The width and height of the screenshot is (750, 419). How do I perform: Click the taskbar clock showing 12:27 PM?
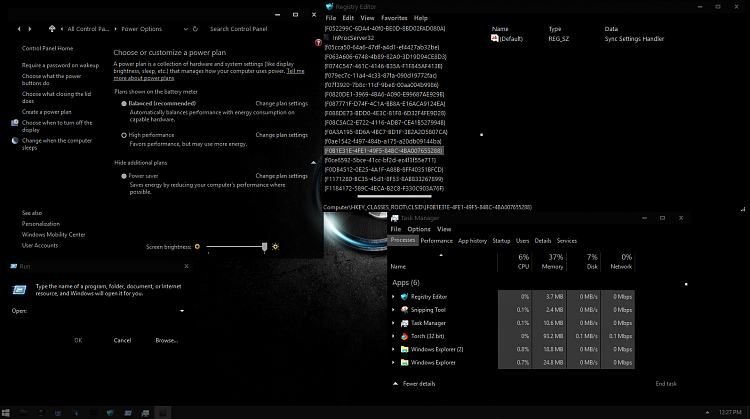(730, 412)
